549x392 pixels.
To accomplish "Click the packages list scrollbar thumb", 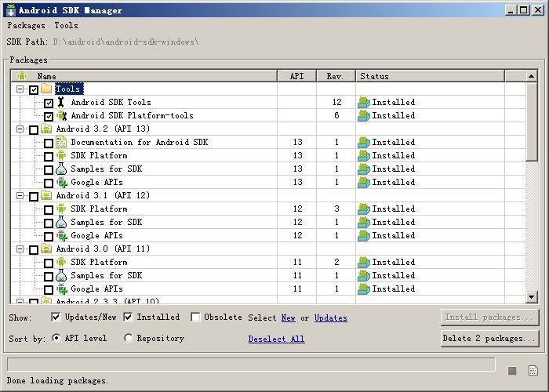I will pos(532,122).
